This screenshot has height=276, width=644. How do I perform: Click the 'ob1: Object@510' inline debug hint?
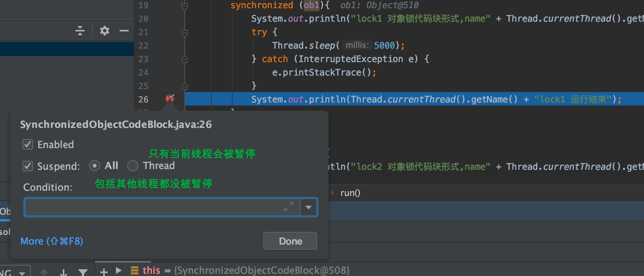click(379, 5)
